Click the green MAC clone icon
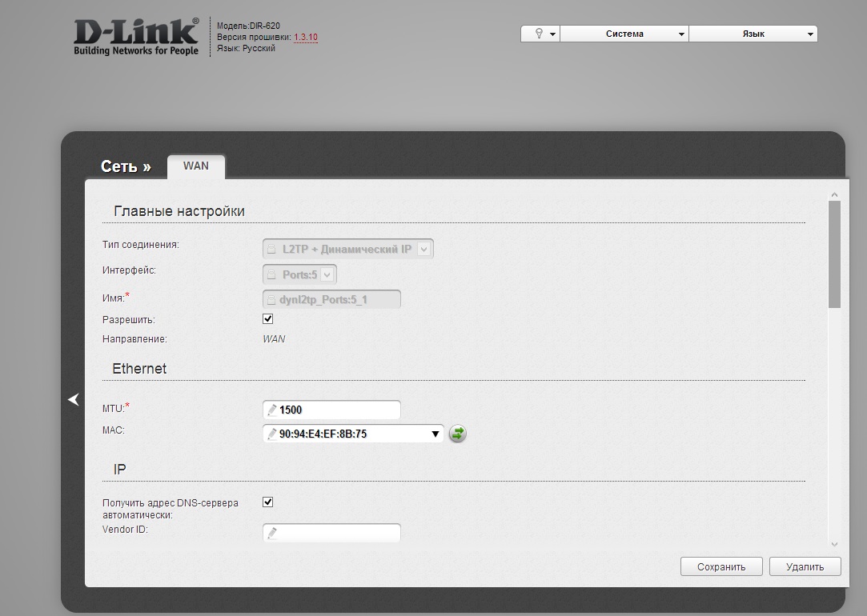Viewport: 867px width, 616px height. click(457, 434)
